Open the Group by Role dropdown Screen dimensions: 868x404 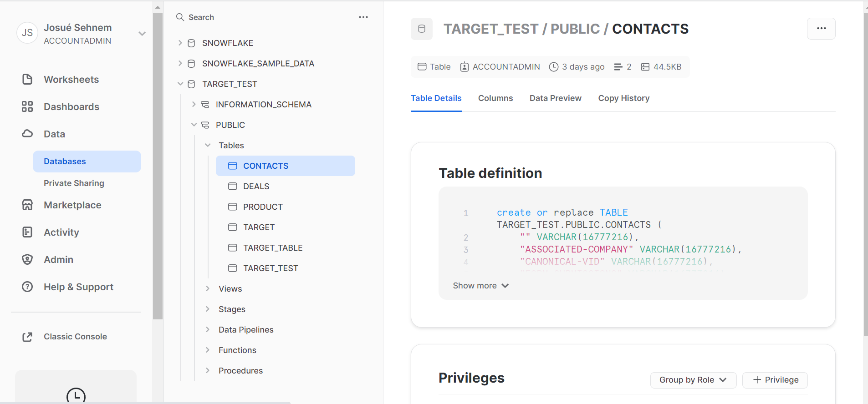(693, 380)
